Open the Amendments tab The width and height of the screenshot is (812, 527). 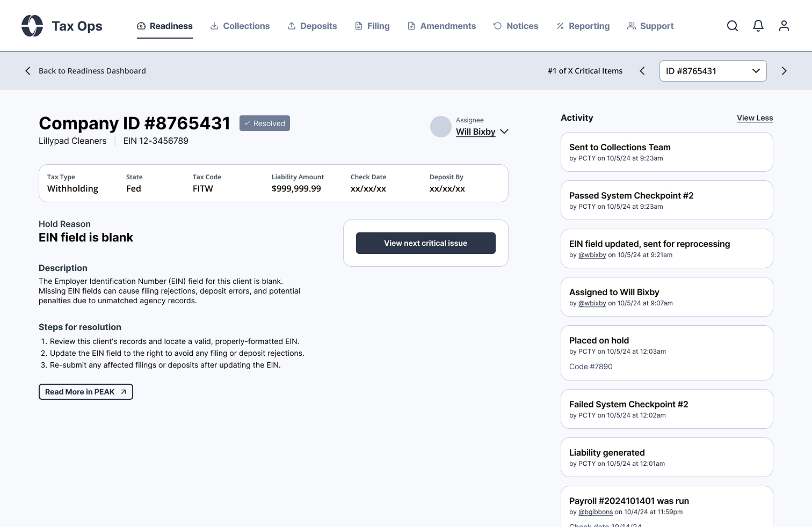441,26
